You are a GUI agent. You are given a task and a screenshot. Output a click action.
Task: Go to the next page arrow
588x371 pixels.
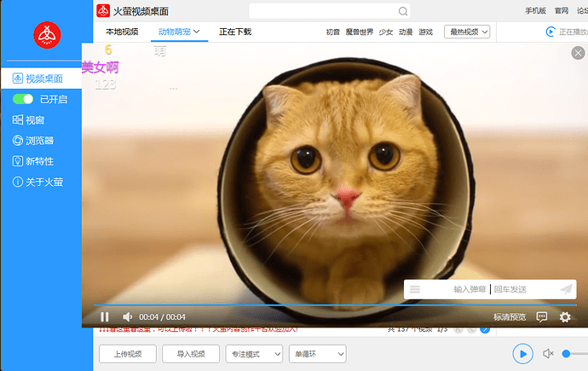[485, 330]
